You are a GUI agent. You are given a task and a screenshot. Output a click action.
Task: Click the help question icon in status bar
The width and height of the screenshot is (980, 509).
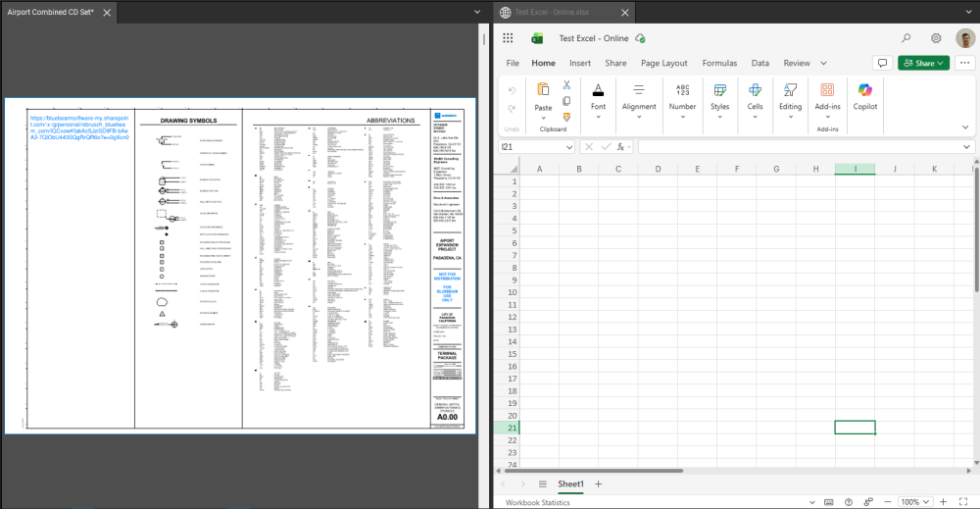click(848, 502)
